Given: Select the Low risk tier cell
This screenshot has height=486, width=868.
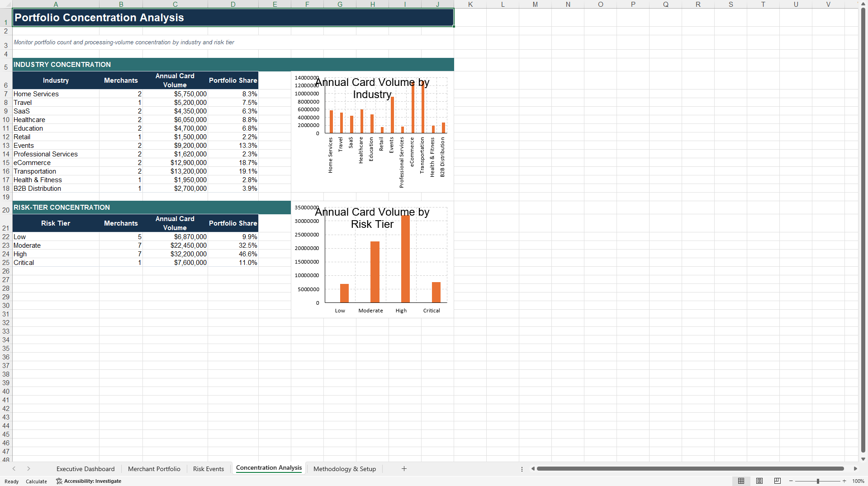Looking at the screenshot, I should pos(56,237).
